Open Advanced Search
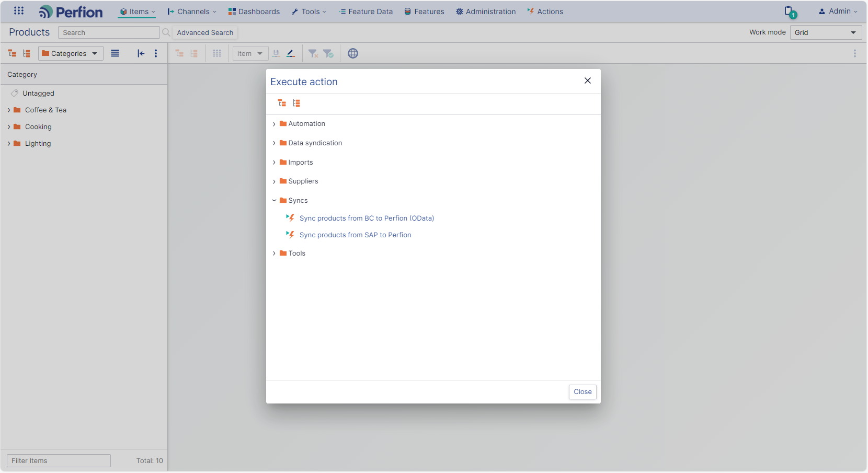Image resolution: width=868 pixels, height=473 pixels. tap(205, 32)
